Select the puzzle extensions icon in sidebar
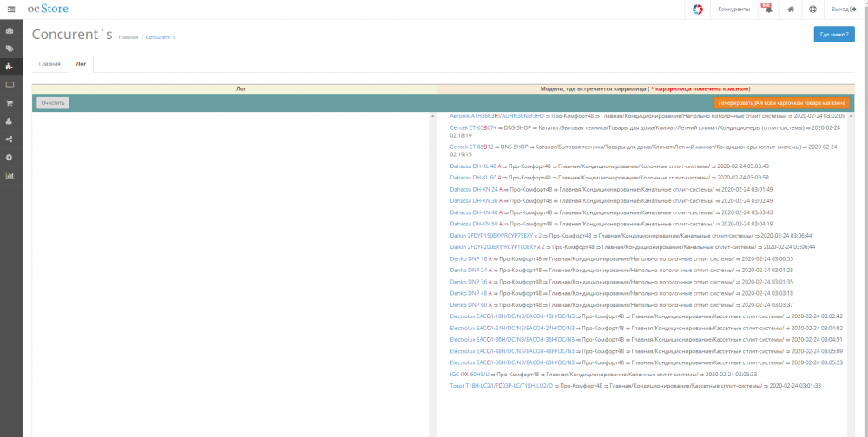 click(x=10, y=67)
